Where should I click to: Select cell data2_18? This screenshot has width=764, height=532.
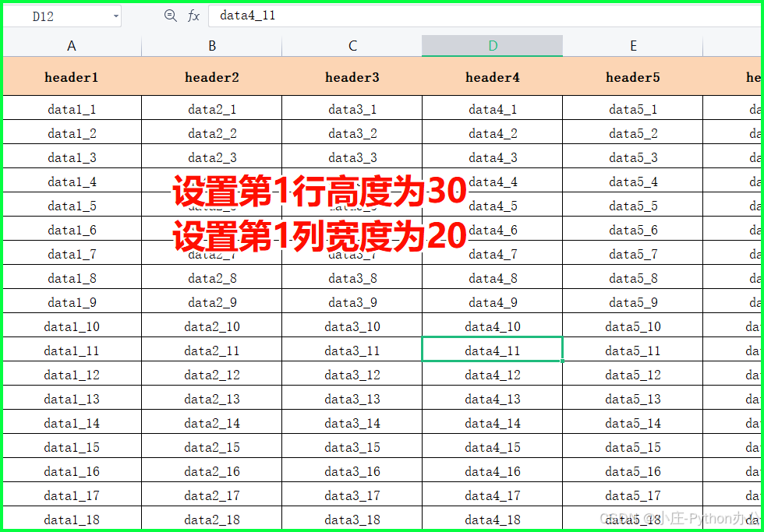click(212, 518)
